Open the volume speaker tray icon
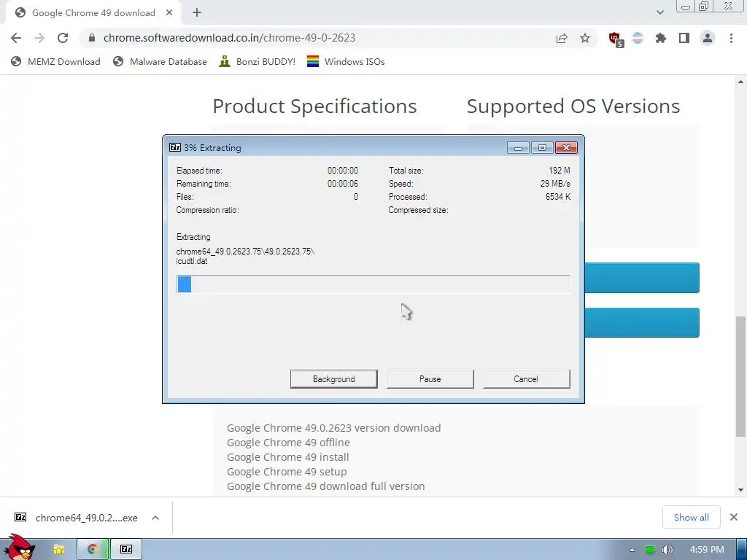The width and height of the screenshot is (747, 560). (x=667, y=550)
